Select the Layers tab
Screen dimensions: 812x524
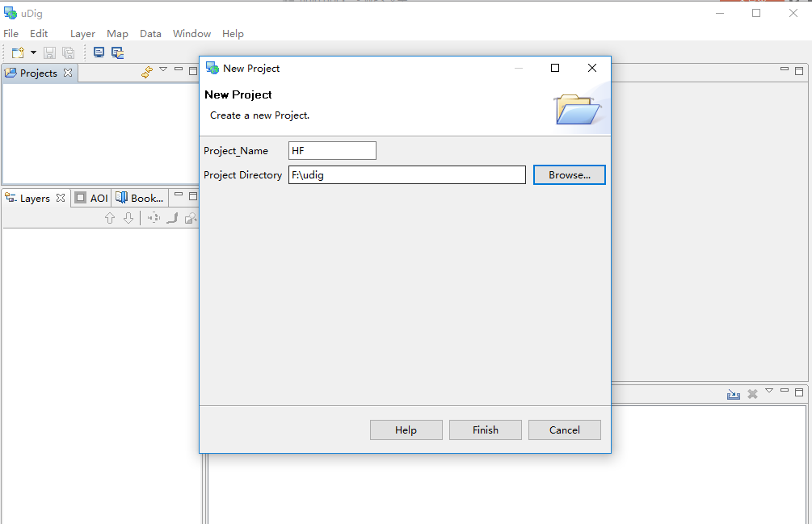pos(35,199)
